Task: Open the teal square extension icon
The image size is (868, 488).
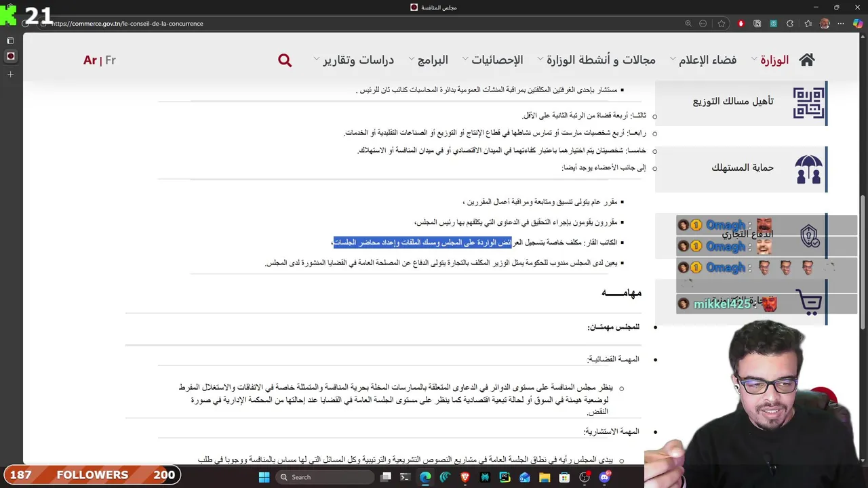Action: click(773, 23)
